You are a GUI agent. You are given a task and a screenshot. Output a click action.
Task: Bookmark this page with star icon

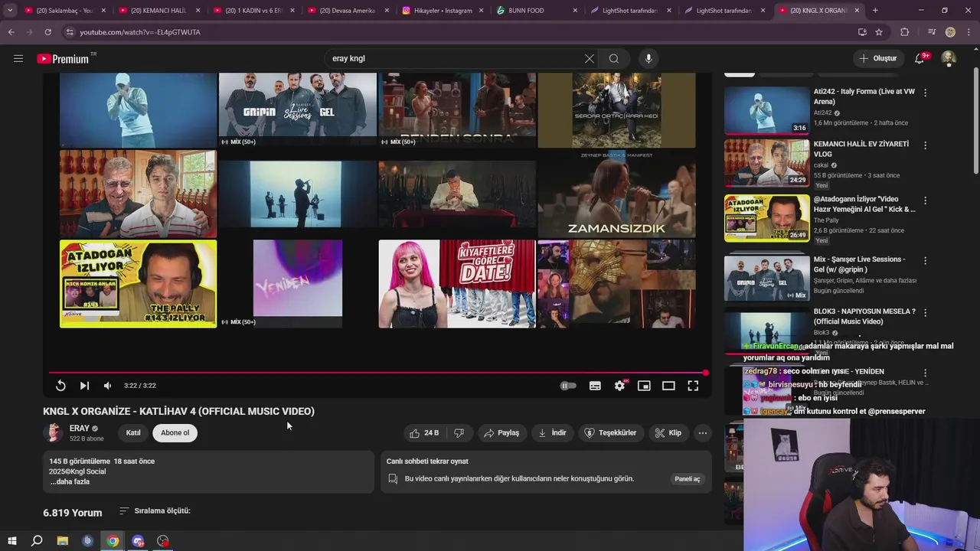click(x=879, y=32)
